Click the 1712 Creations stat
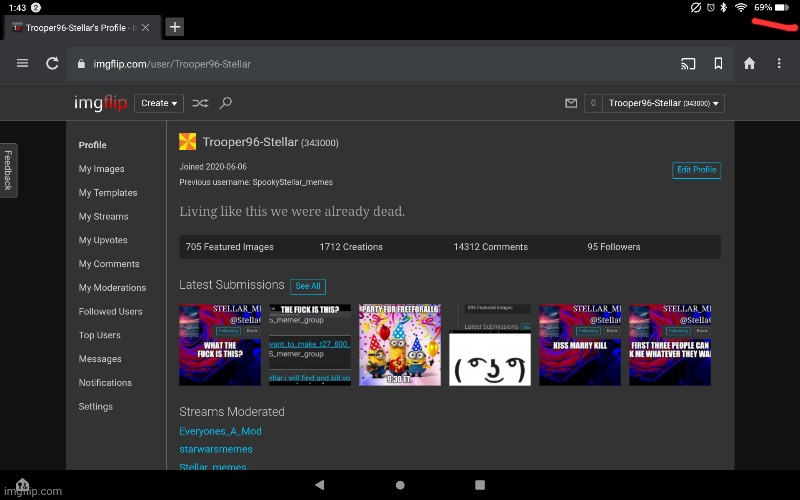This screenshot has height=500, width=800. 351,247
